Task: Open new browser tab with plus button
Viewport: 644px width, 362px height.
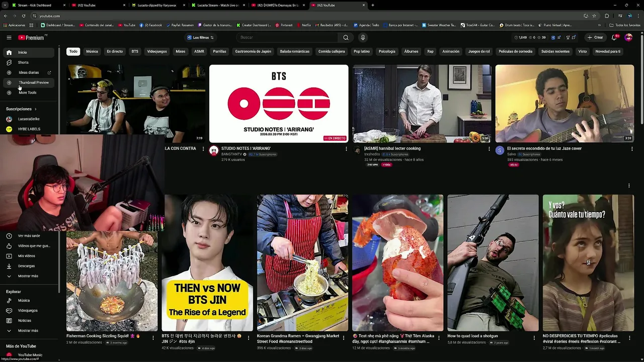Action: tap(373, 5)
